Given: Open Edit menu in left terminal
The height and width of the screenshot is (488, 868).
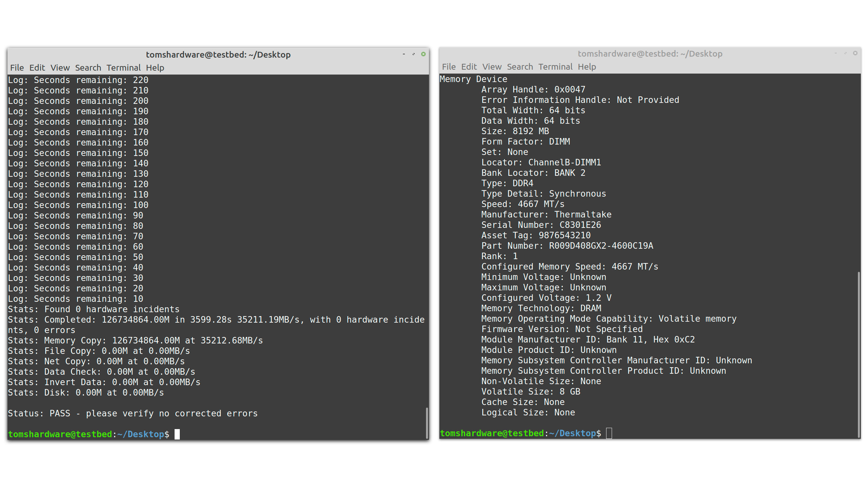Looking at the screenshot, I should tap(37, 68).
